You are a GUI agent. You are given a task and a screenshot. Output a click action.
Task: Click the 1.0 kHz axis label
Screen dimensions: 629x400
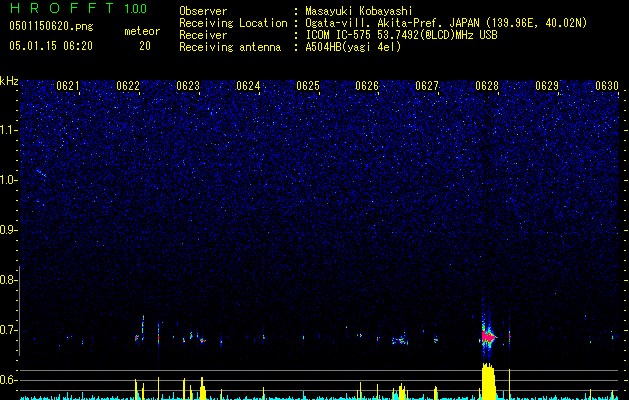coord(9,180)
